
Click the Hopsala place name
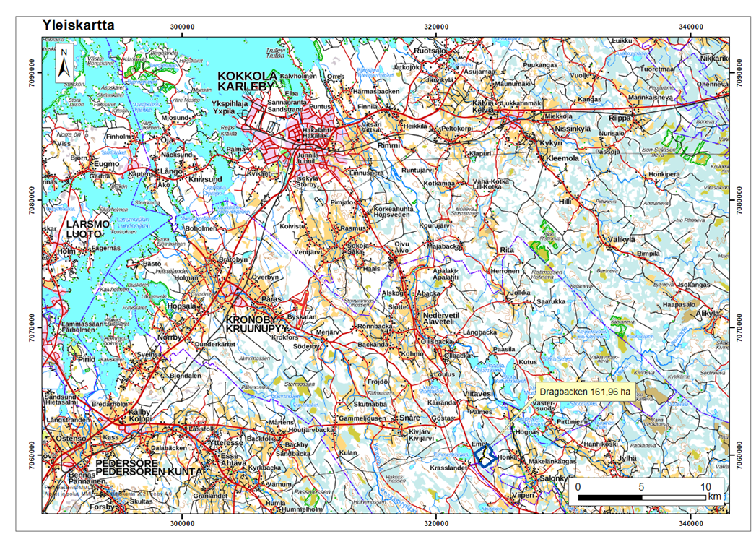[x=181, y=306]
